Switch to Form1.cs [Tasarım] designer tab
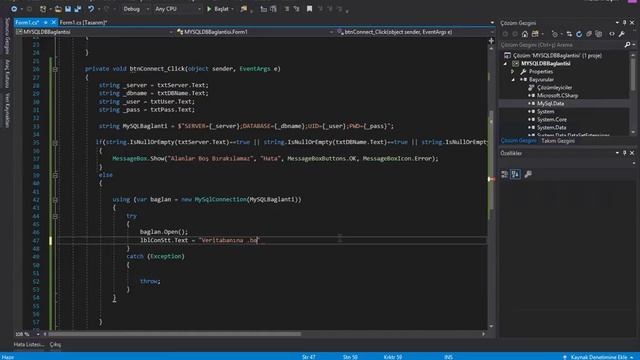This screenshot has height=360, width=640. point(83,22)
